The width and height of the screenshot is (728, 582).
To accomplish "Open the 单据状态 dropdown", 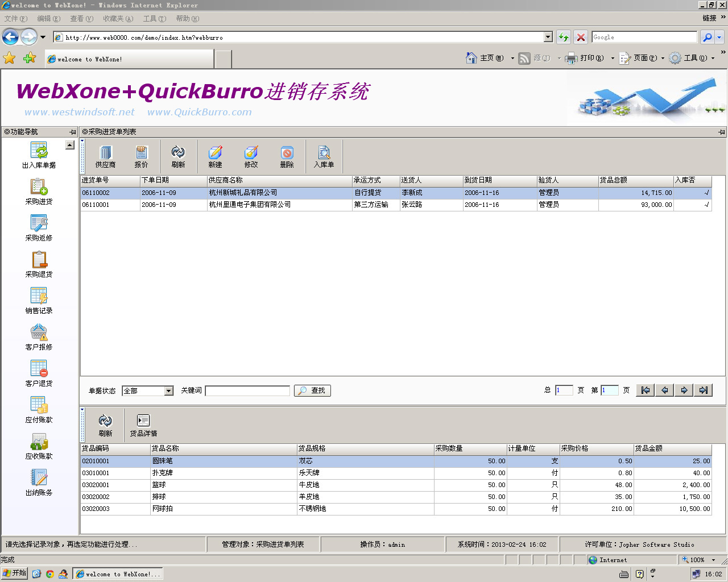I will point(168,391).
